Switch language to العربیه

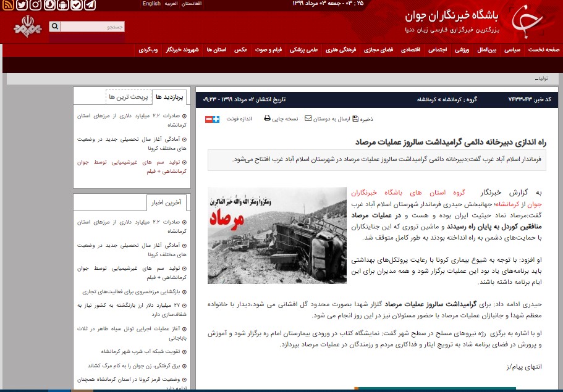pos(171,4)
